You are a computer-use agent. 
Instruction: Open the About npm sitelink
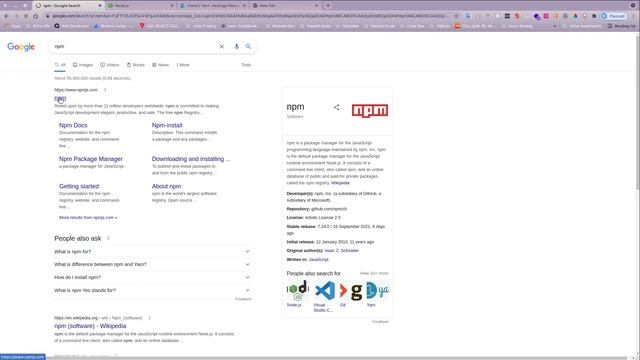tap(167, 186)
